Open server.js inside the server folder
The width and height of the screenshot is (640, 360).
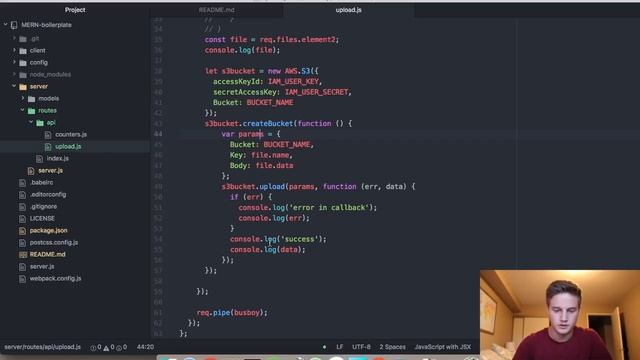(x=50, y=170)
